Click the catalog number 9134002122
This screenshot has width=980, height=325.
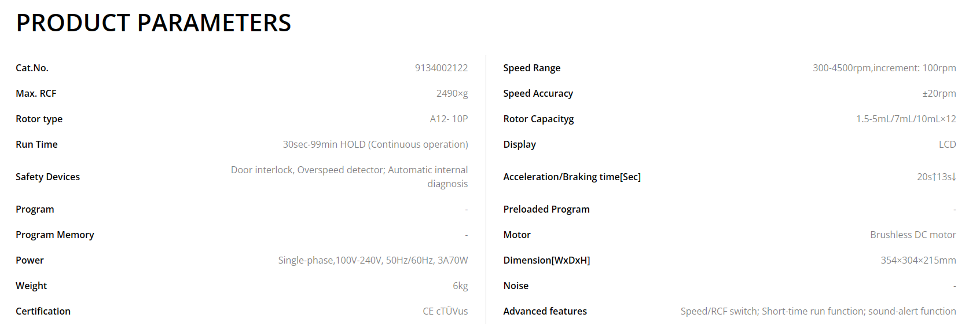point(441,68)
